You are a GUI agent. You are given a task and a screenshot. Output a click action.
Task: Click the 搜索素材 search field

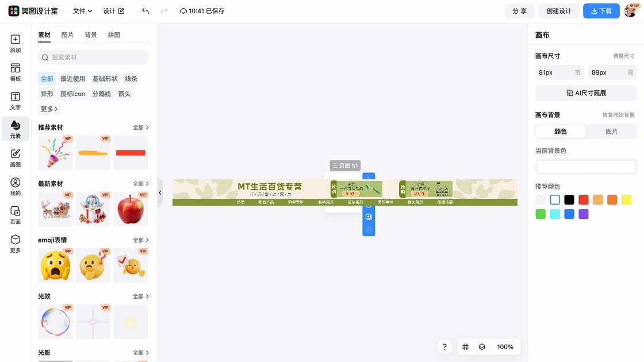pyautogui.click(x=93, y=57)
